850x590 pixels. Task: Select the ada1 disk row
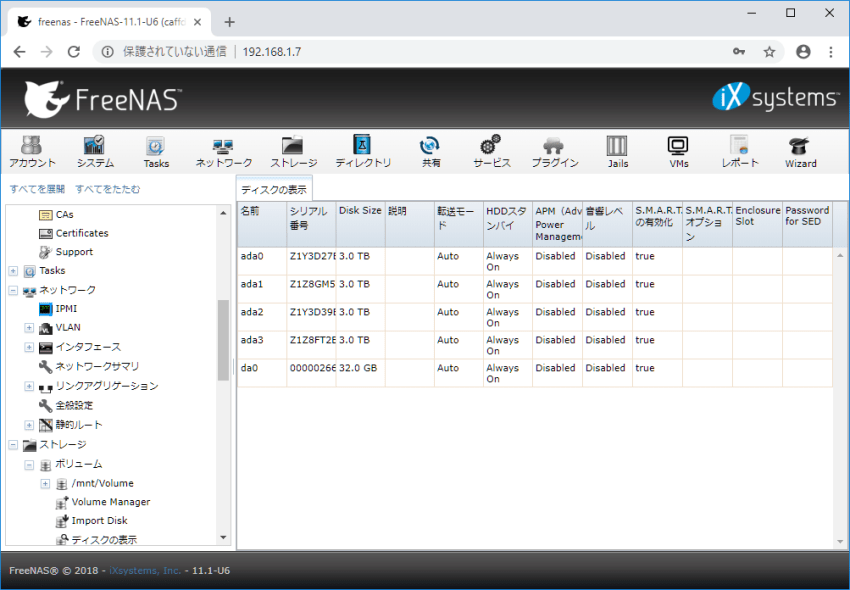click(x=535, y=289)
